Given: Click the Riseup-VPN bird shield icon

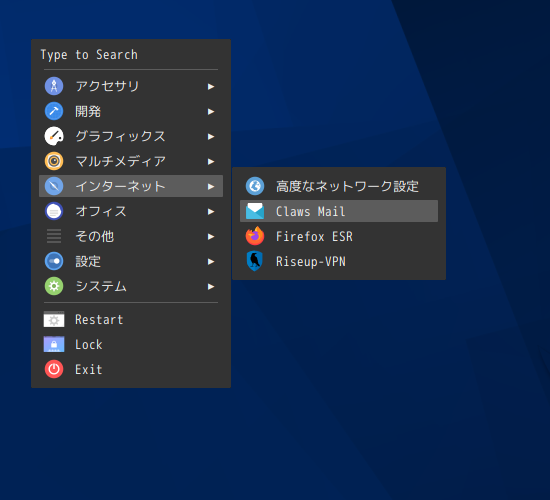Looking at the screenshot, I should [255, 261].
